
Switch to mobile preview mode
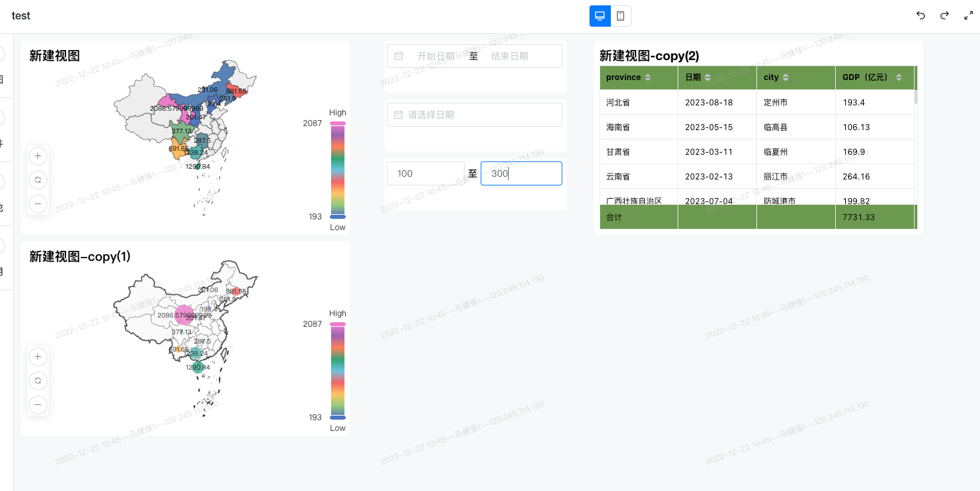[x=621, y=15]
